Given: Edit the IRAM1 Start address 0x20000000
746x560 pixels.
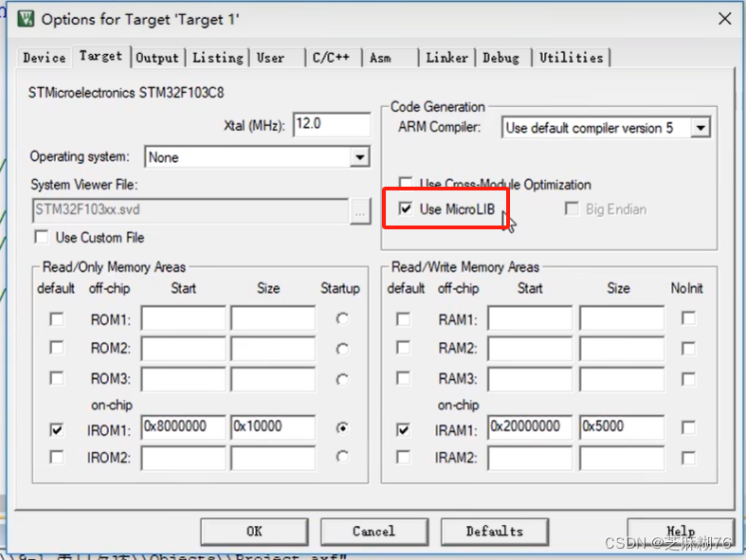Looking at the screenshot, I should (x=531, y=426).
